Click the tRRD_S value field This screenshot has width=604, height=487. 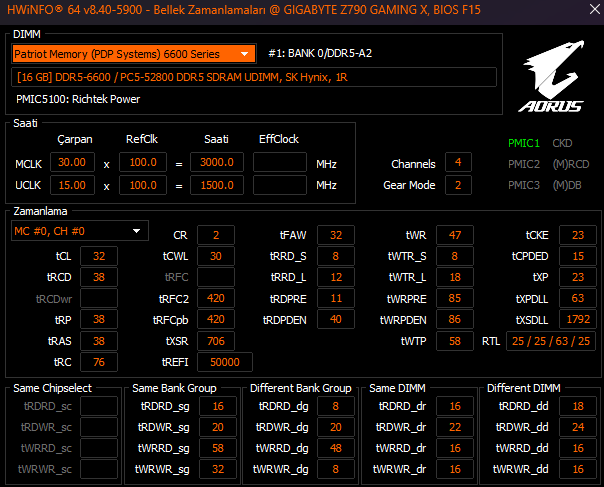(336, 256)
